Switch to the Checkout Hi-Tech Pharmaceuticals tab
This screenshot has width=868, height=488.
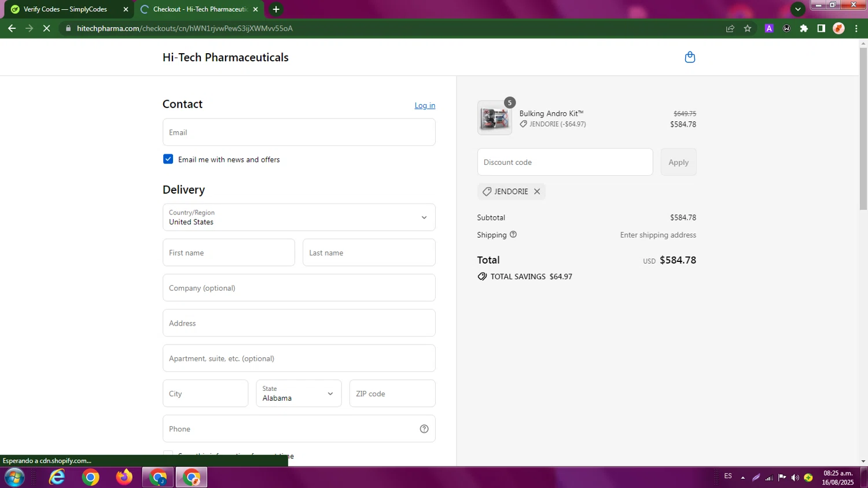(200, 9)
